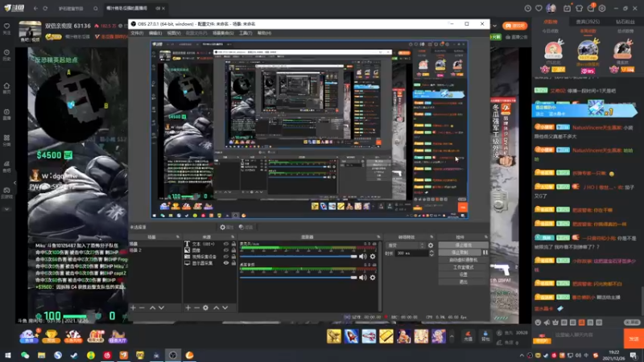Click the transition duration stepper arrows
The width and height of the screenshot is (644, 362).
coord(431,253)
